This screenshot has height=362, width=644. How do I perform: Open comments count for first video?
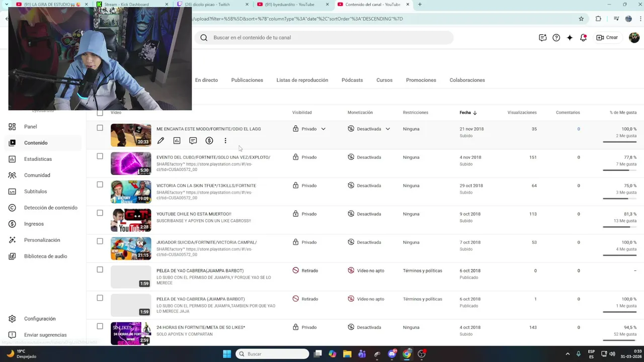[579, 129]
